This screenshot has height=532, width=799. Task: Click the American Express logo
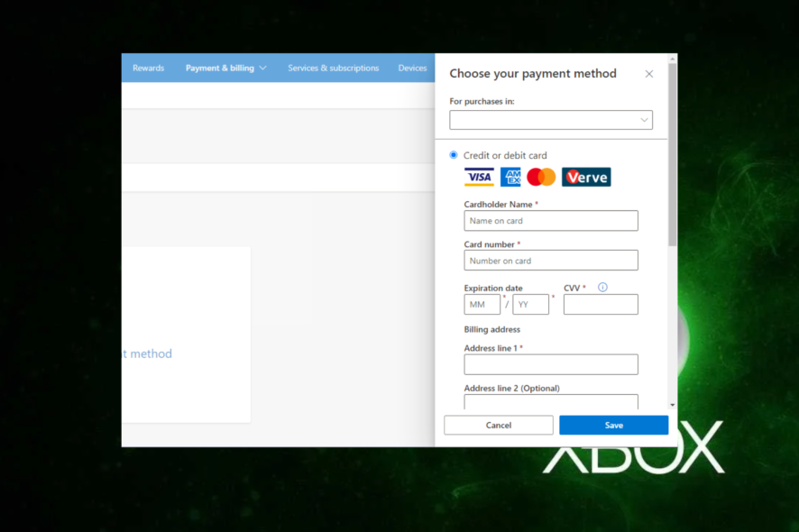510,177
